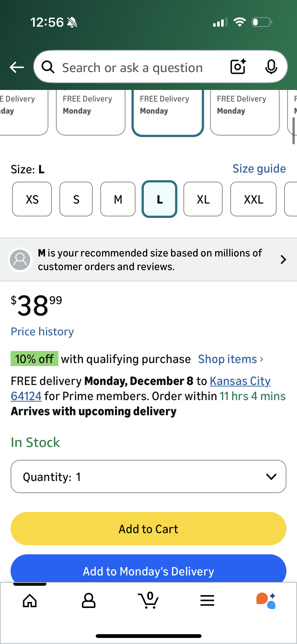Open the Size guide link
This screenshot has height=644, width=297.
click(259, 169)
